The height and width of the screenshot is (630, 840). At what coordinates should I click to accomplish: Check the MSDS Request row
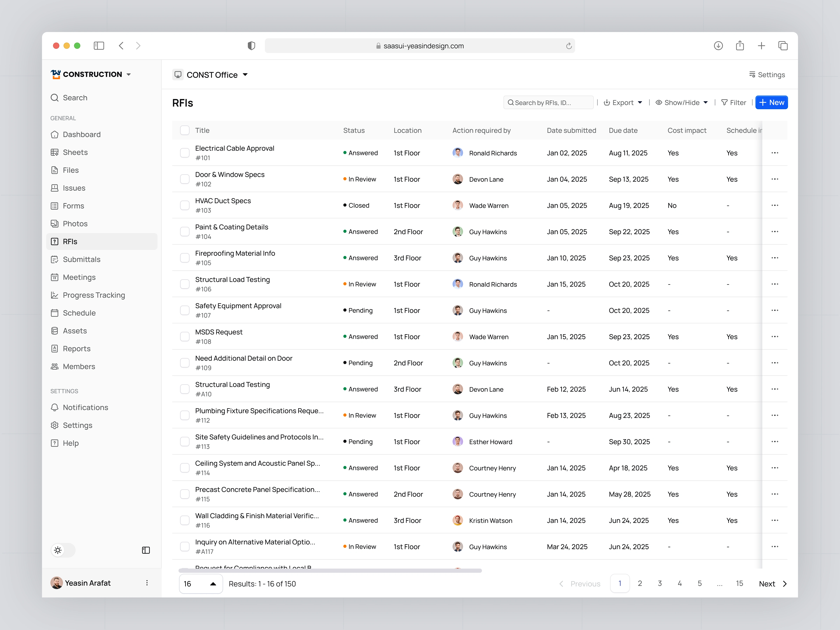185,337
